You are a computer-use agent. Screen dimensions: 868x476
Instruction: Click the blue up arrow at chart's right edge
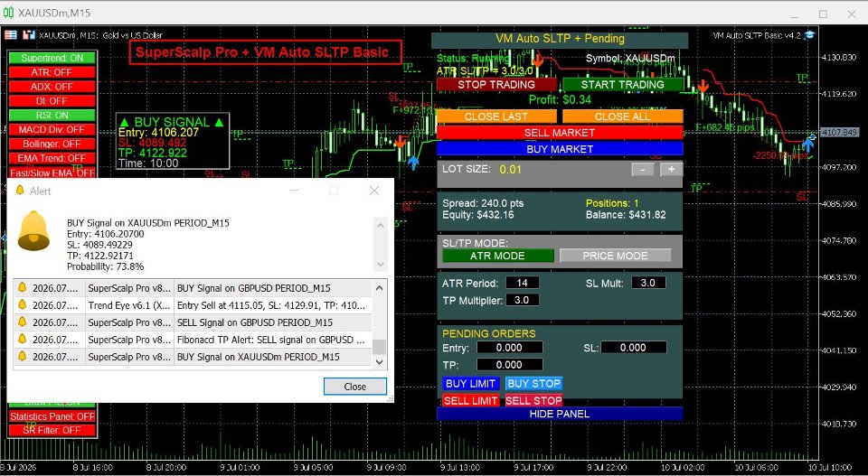(808, 144)
